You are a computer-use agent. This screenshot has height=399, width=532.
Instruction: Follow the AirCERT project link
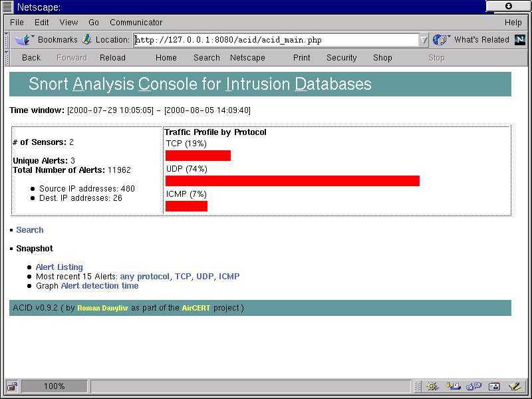pos(196,308)
